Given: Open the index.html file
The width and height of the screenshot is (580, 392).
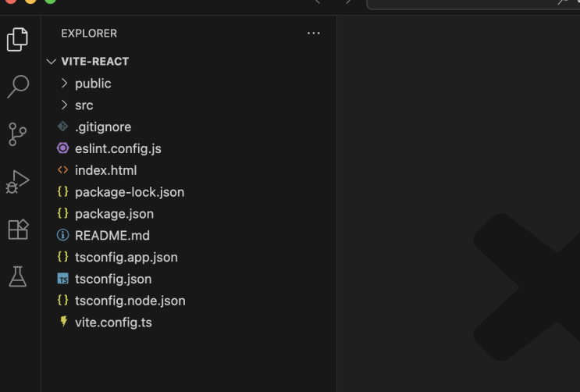Looking at the screenshot, I should (105, 170).
